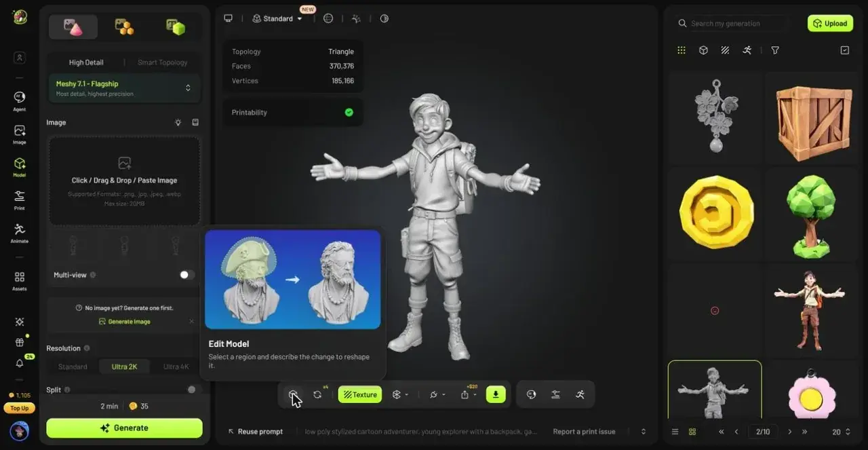Show only animations with running-figure filter
This screenshot has height=450, width=868.
[x=747, y=50]
